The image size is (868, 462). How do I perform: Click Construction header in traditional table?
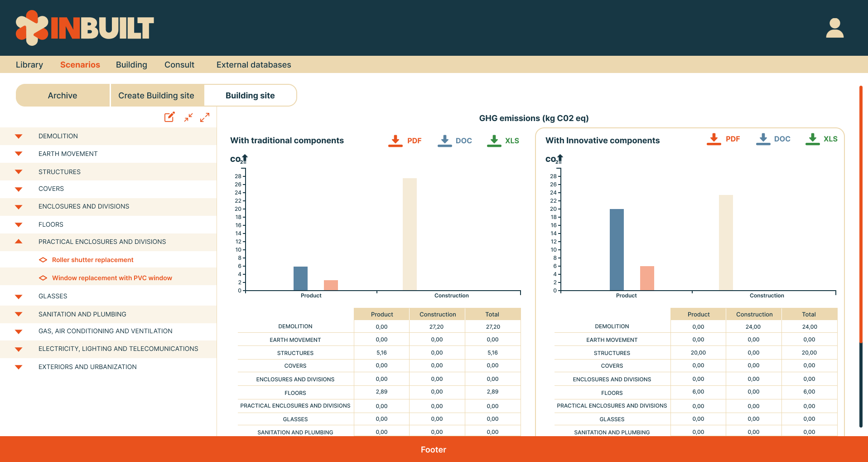click(x=438, y=314)
